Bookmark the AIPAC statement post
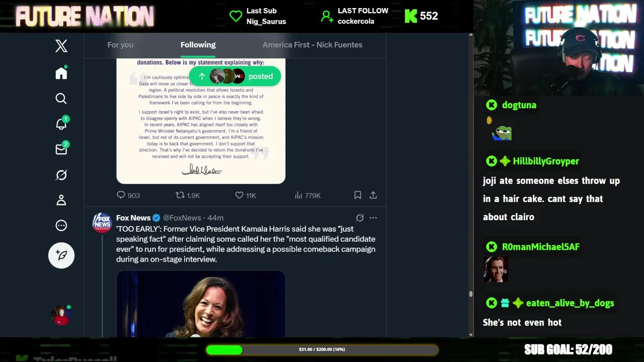The image size is (644, 362). (x=357, y=195)
